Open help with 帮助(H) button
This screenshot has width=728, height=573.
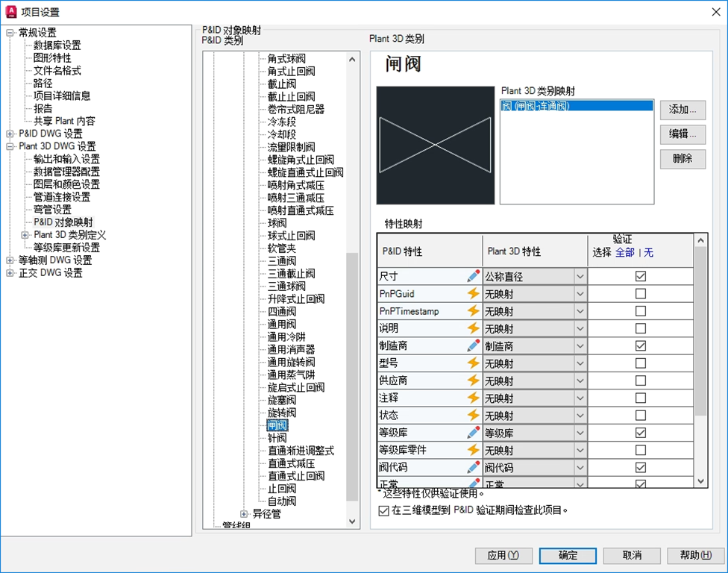[695, 555]
